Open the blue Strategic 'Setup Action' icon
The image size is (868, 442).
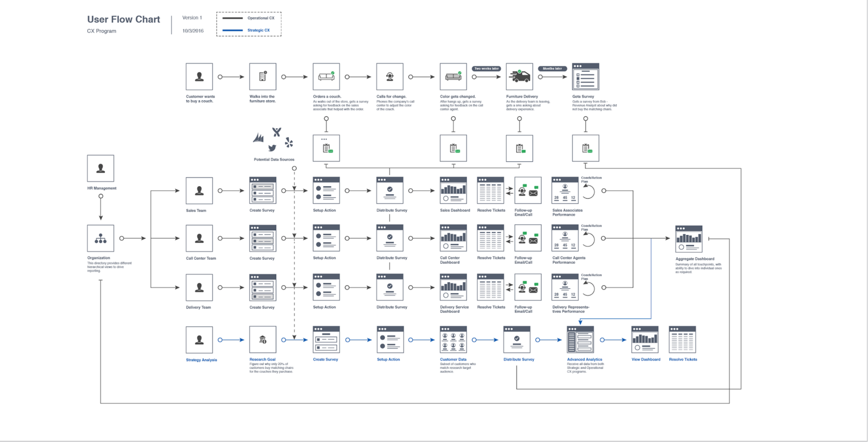click(x=390, y=340)
